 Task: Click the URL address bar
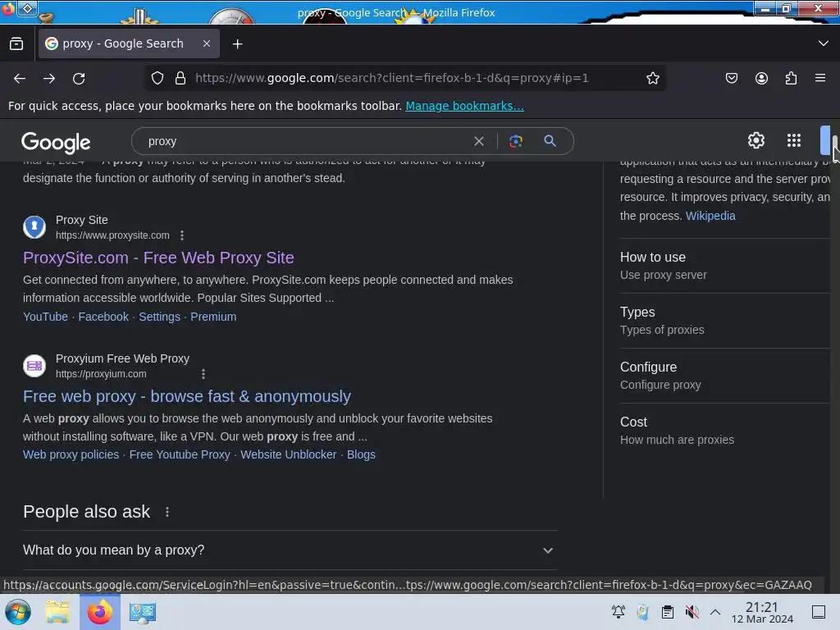(x=407, y=78)
